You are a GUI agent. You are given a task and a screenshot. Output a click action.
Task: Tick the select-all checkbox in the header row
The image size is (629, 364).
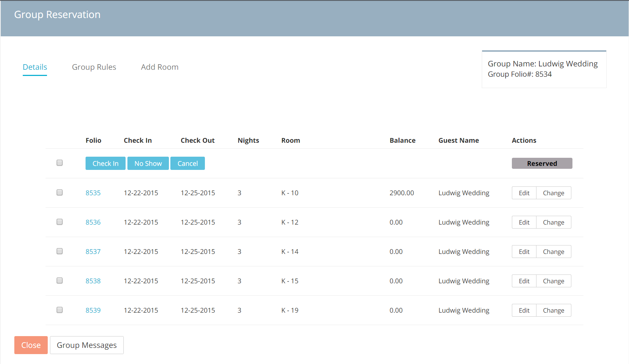coord(59,163)
